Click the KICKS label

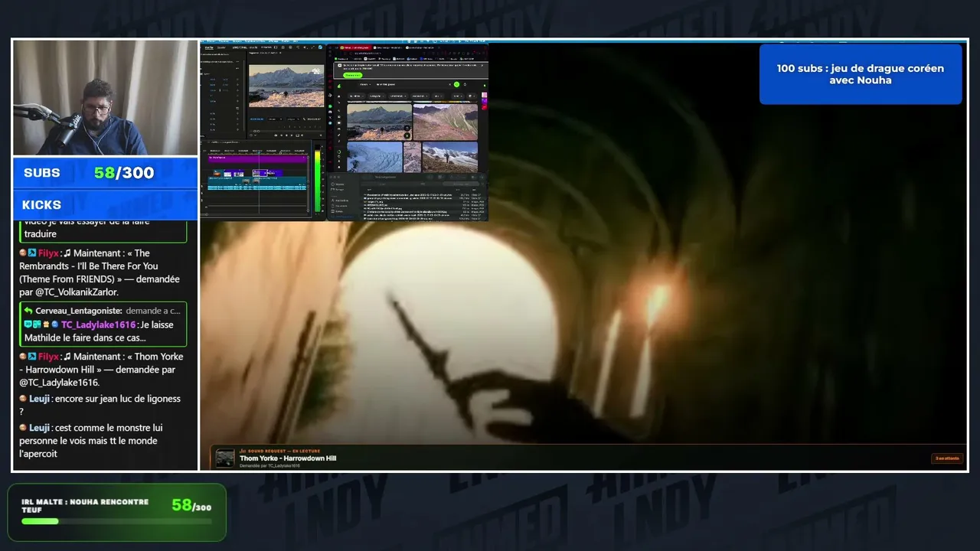tap(41, 205)
